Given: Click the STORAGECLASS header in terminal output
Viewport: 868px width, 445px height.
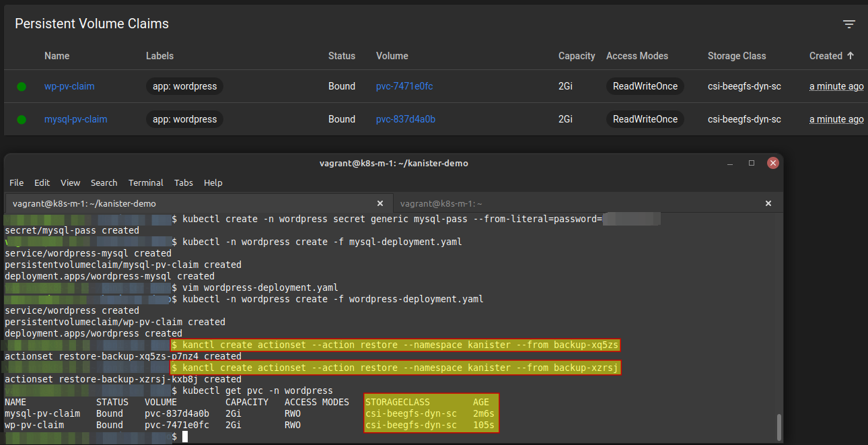Looking at the screenshot, I should point(398,402).
